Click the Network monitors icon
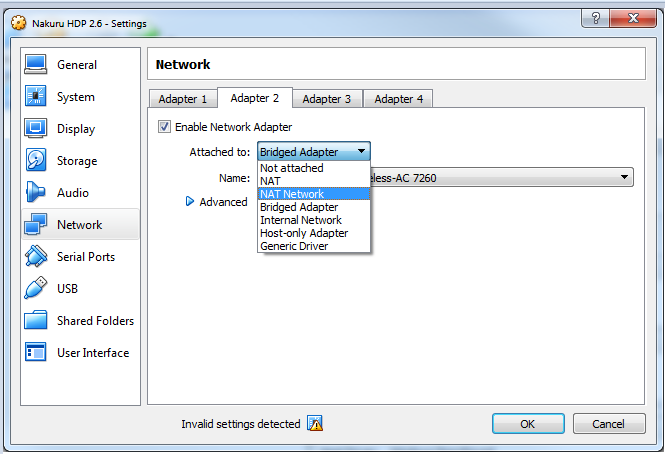Image resolution: width=665 pixels, height=454 pixels. 36,224
